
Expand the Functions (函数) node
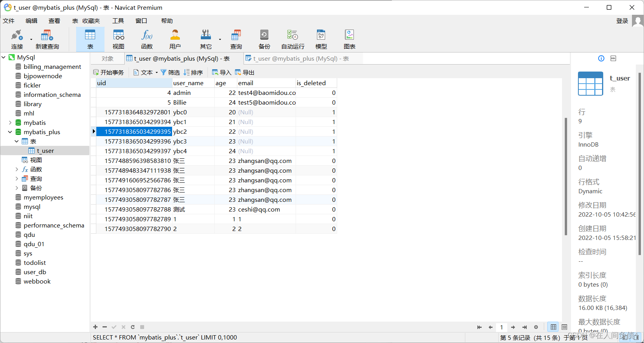pos(17,169)
